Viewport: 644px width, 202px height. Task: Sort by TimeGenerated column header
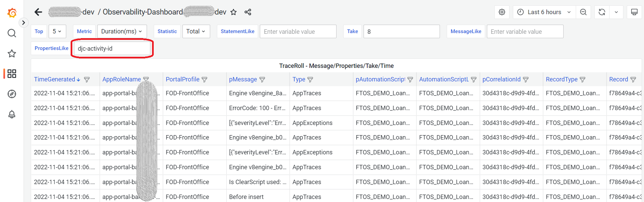pos(55,79)
